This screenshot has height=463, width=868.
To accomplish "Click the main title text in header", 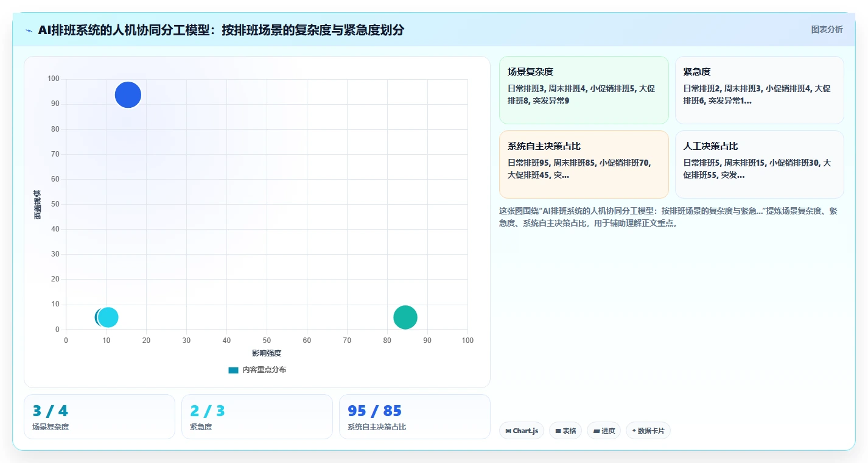I will click(221, 30).
